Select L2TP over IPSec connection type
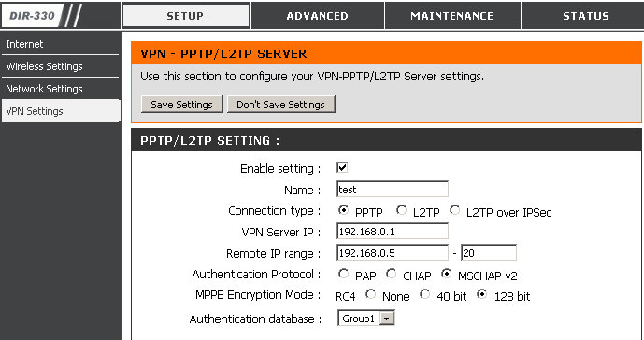 coord(454,210)
